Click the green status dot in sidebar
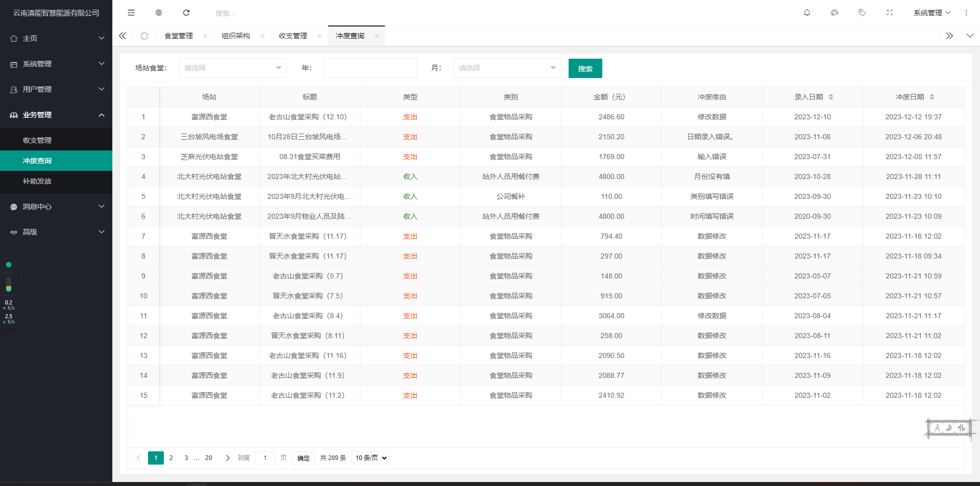Viewport: 980px width, 486px height. 9,265
